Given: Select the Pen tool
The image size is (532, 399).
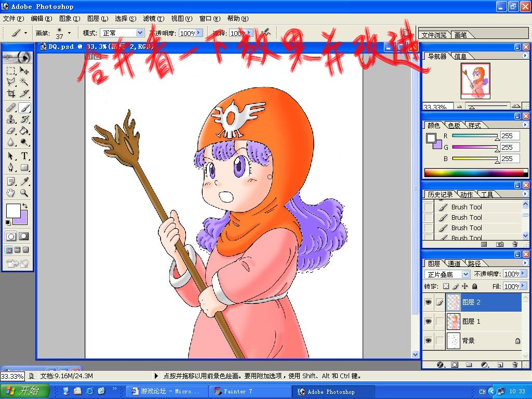Looking at the screenshot, I should [x=11, y=167].
